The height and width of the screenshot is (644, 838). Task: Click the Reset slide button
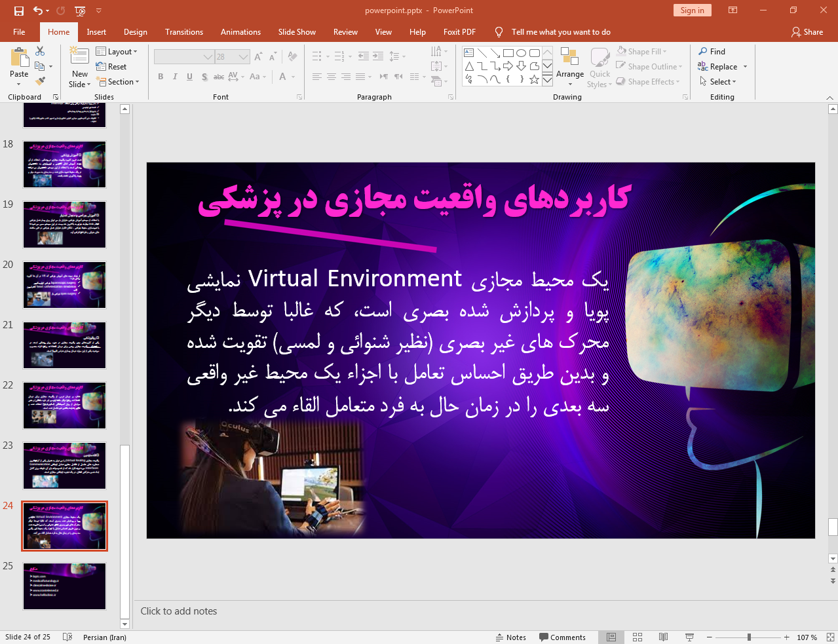coord(111,67)
